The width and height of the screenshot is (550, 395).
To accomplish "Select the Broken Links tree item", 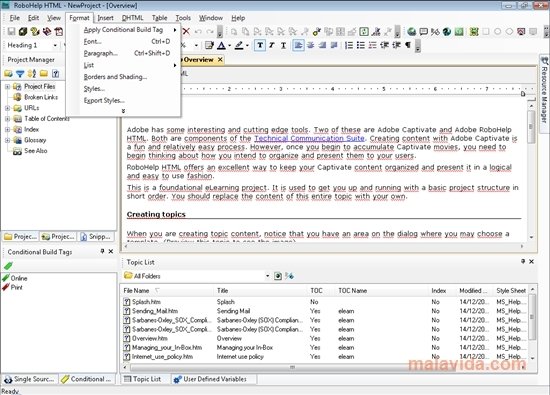I will 35,97.
